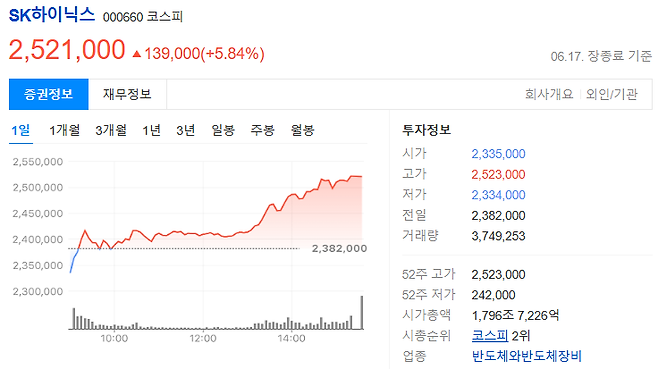Open the 반도체와반도체장비 sector link
This screenshot has width=658, height=369.
[x=527, y=356]
